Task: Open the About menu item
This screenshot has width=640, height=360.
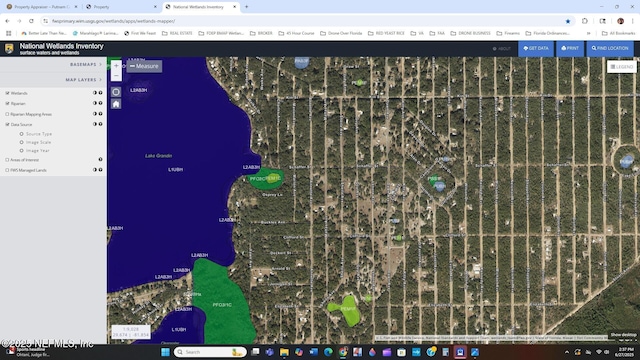Action: click(502, 49)
